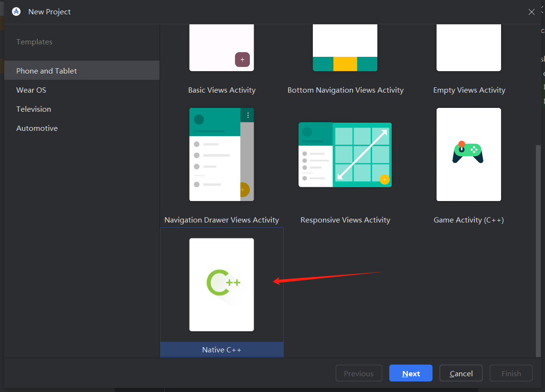The image size is (545, 392).
Task: Close the New Project dialog
Action: (532, 12)
